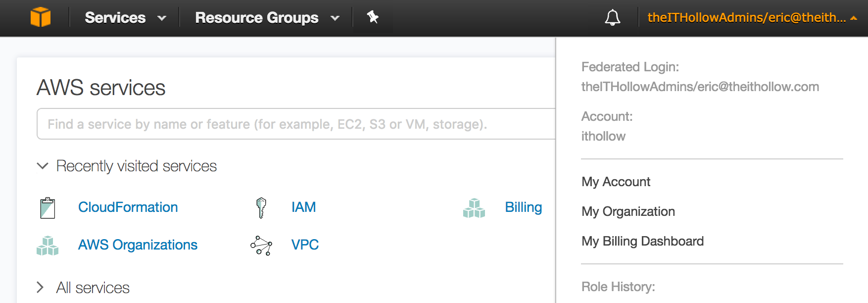The image size is (868, 303).
Task: Click the AWS orange cube logo
Action: click(x=41, y=17)
